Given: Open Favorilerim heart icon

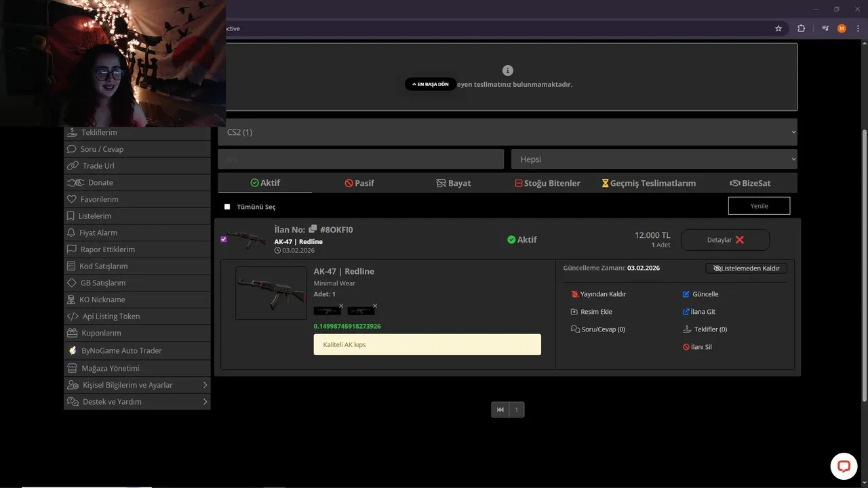Looking at the screenshot, I should click(x=72, y=199).
